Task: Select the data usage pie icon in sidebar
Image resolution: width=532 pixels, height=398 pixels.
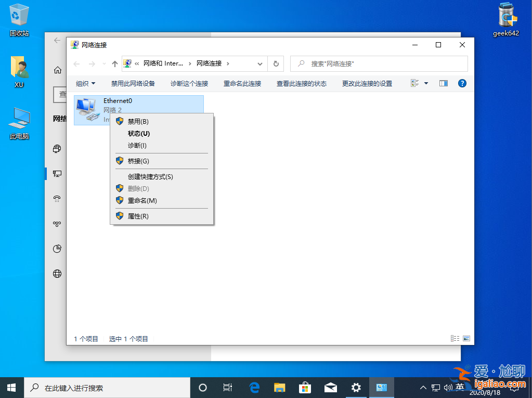Action: click(57, 249)
